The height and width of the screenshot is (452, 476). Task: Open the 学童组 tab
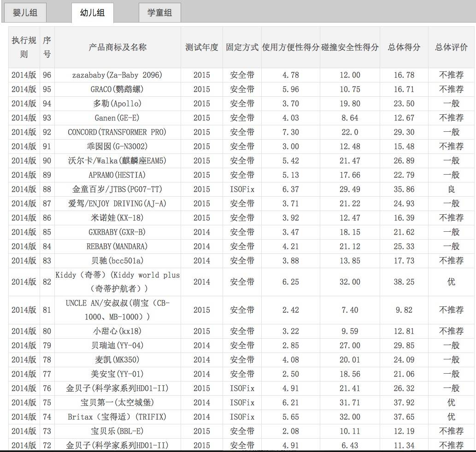pyautogui.click(x=160, y=13)
